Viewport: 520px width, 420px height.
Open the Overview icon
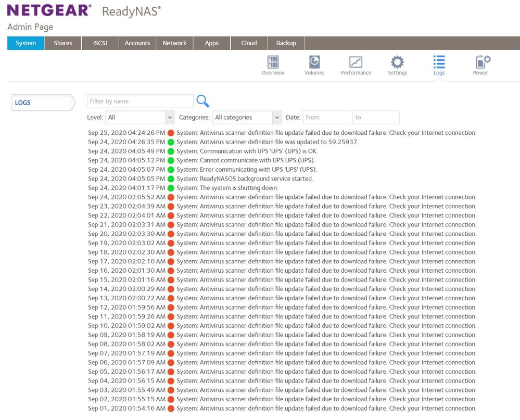click(273, 63)
